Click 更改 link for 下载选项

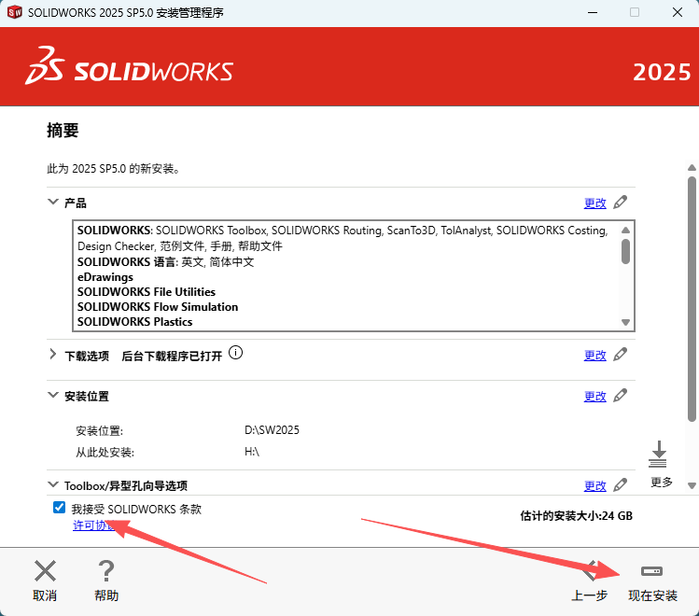(x=595, y=356)
